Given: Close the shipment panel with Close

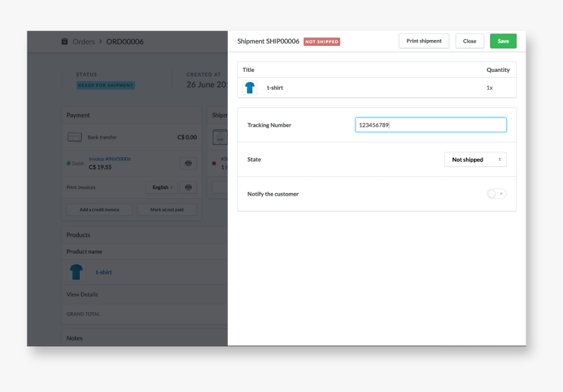Looking at the screenshot, I should pyautogui.click(x=469, y=41).
